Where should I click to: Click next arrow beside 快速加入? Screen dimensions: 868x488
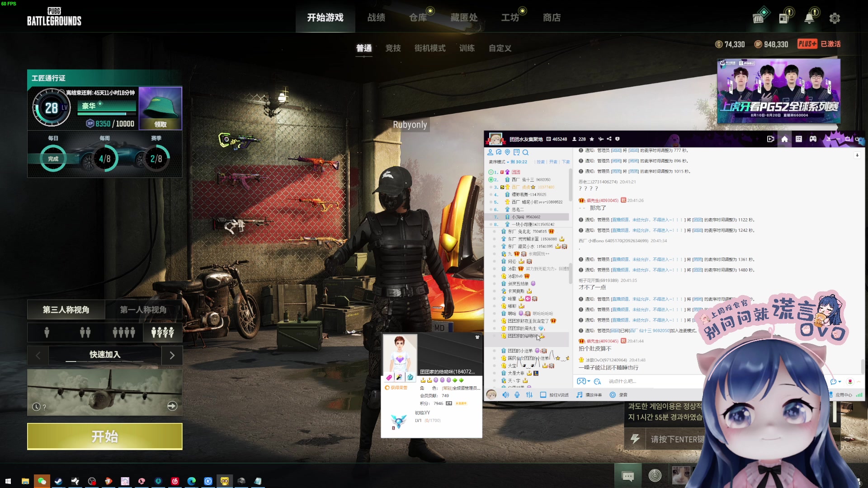coord(172,356)
